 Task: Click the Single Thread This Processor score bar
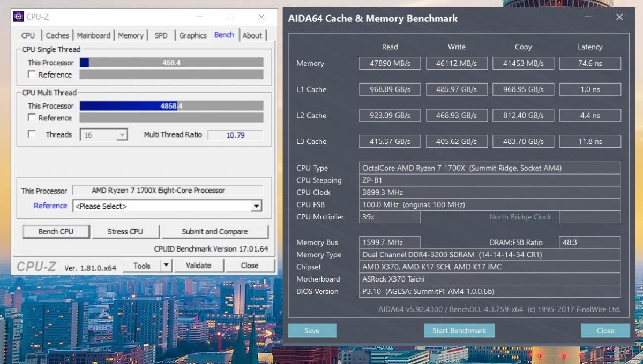pyautogui.click(x=171, y=63)
